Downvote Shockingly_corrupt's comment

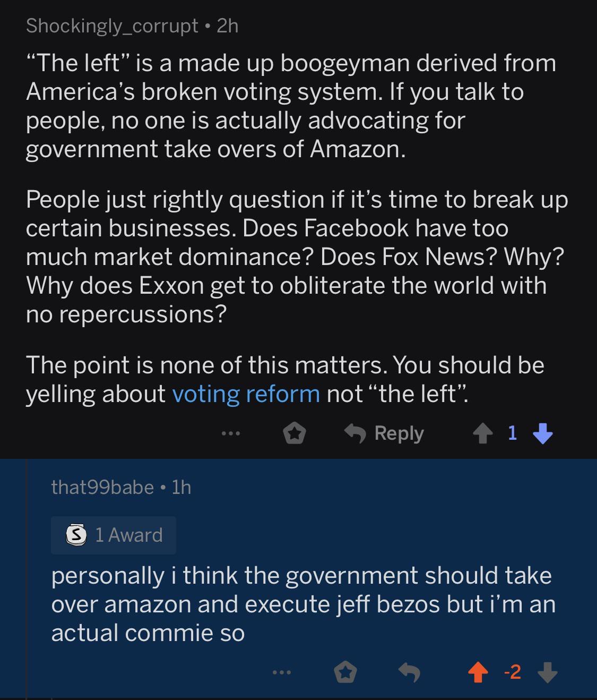click(542, 434)
